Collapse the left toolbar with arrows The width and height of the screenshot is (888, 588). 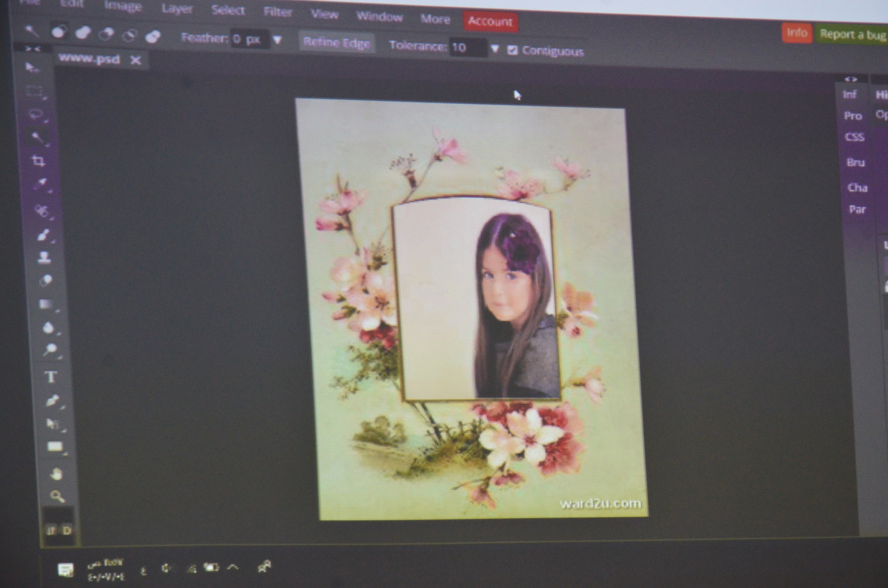pos(32,48)
